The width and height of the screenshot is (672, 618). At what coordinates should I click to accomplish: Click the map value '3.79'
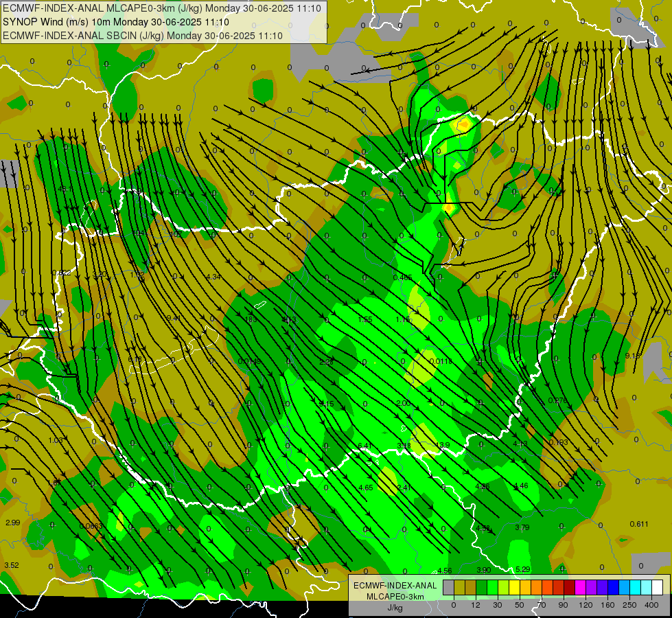(x=522, y=527)
